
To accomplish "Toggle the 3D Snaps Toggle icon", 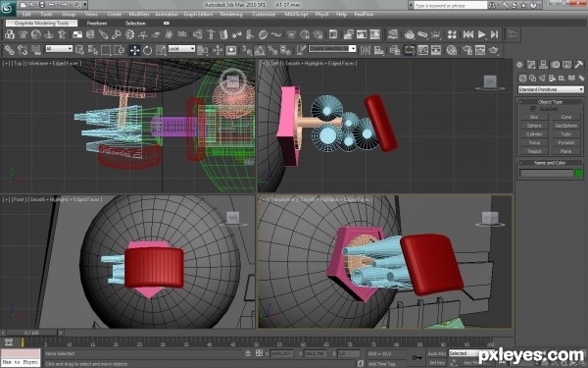I will [246, 50].
